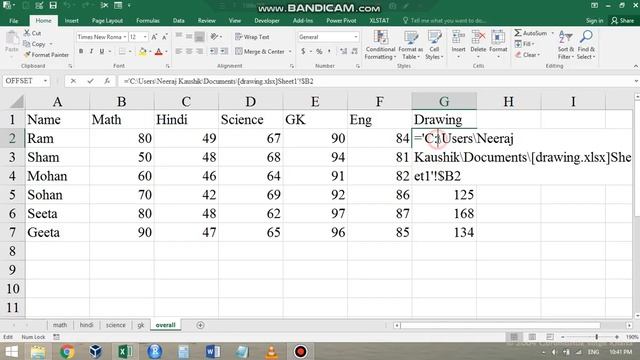Save the workbook from Quick Access Toolbar
This screenshot has width=640, height=360.
[53, 5]
